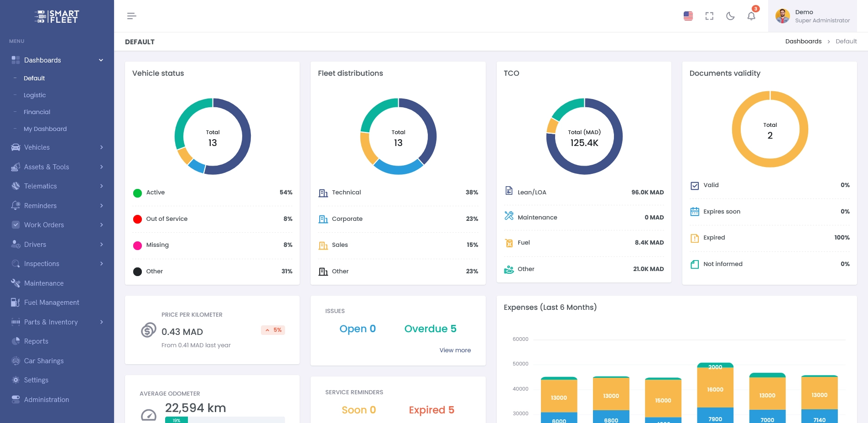
Task: Open the Logistic dashboard menu item
Action: point(35,95)
